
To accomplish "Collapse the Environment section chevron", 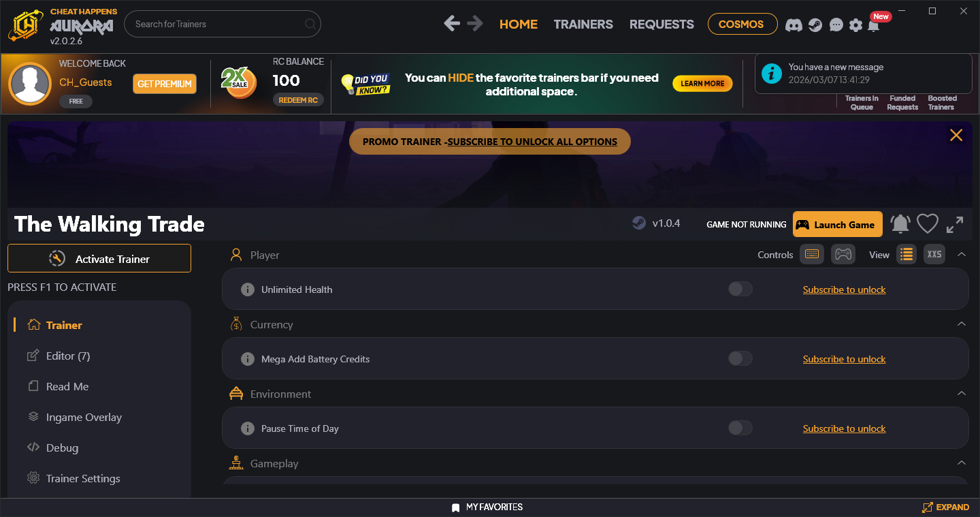I will click(x=962, y=393).
